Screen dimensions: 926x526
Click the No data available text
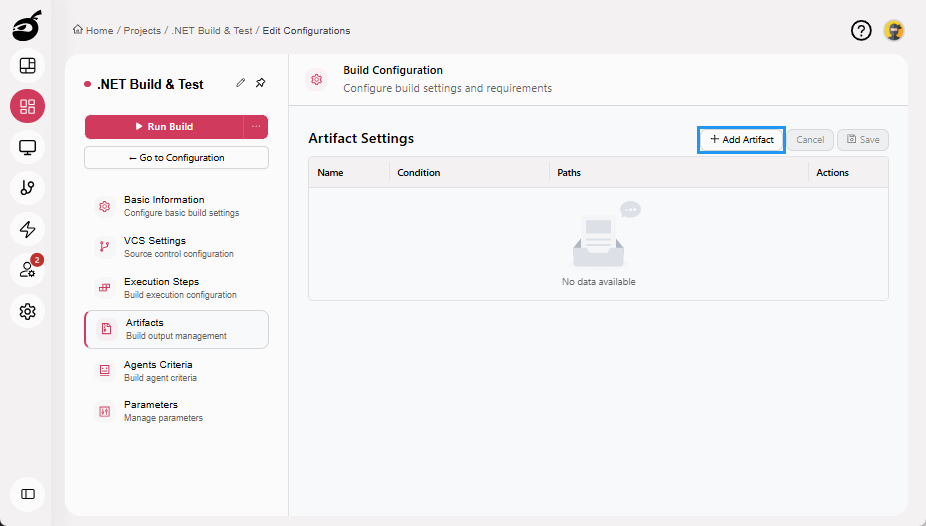[x=598, y=282]
